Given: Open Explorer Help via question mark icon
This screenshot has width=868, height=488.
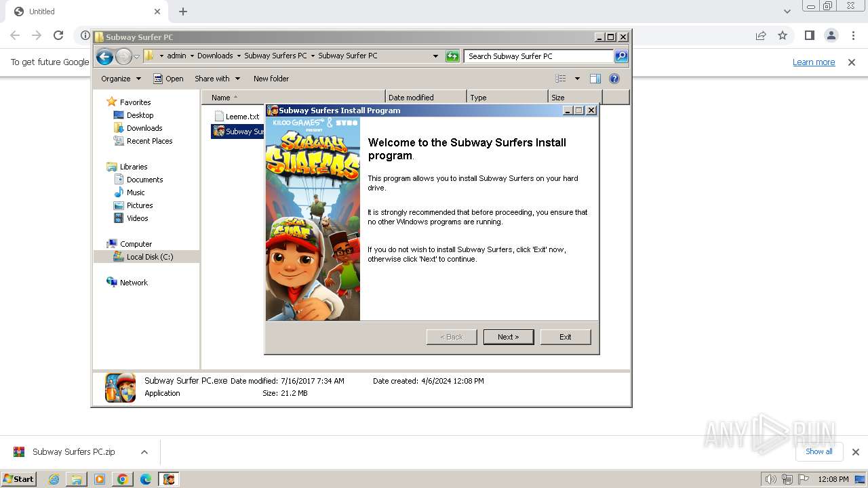Looking at the screenshot, I should [614, 79].
